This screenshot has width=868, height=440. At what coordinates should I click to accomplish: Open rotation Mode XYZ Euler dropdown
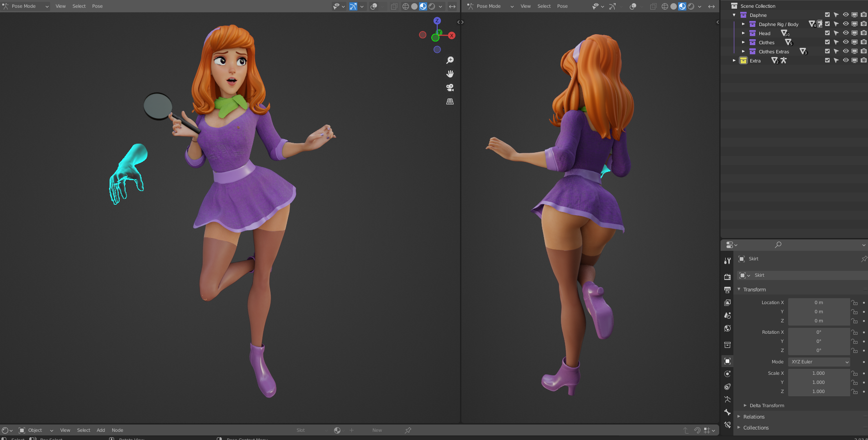(819, 362)
